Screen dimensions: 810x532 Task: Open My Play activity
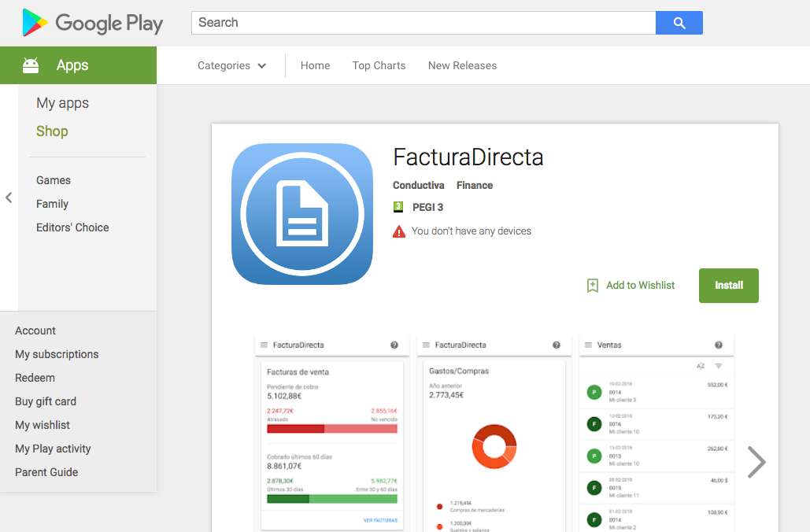click(x=53, y=449)
